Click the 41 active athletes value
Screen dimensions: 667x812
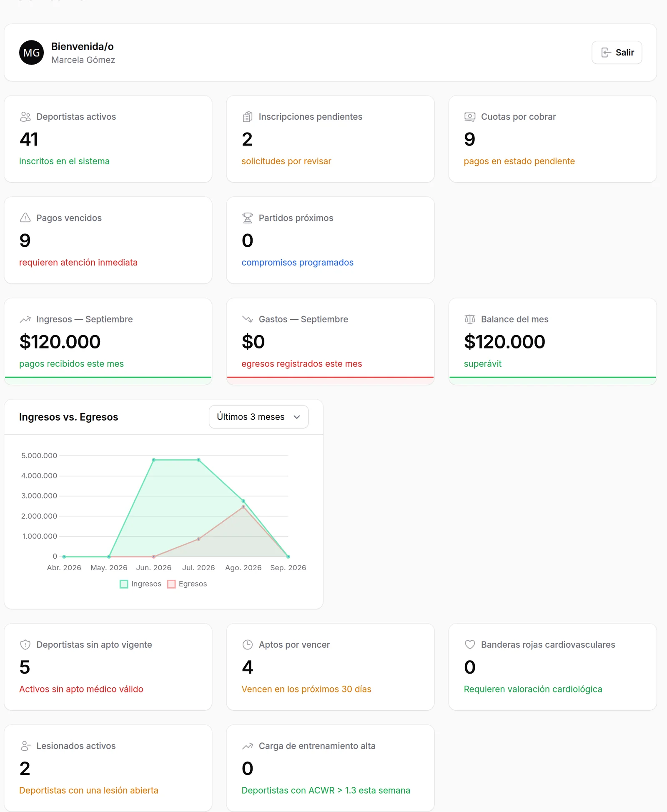pos(29,139)
